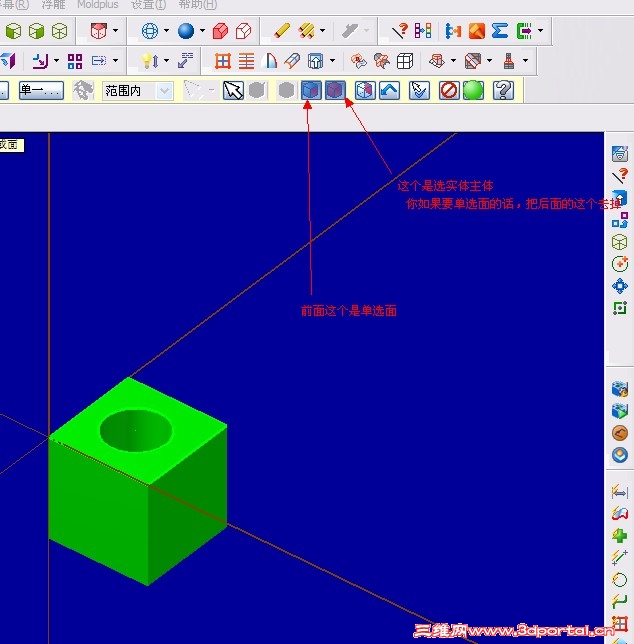Screen dimensions: 634x644
Task: Select the black arrow cursor tool
Action: pos(233,90)
